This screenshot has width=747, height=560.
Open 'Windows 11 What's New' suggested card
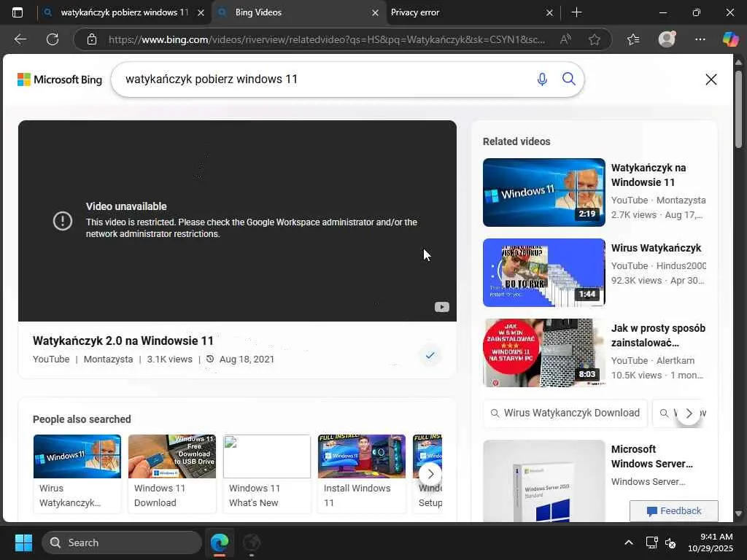tap(267, 473)
